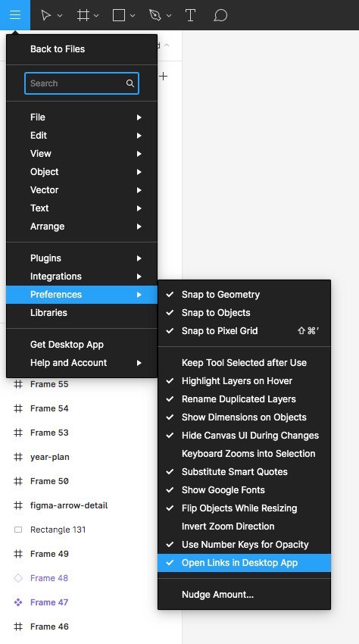Select the Move tool arrow icon
The height and width of the screenshot is (644, 359).
click(x=45, y=16)
